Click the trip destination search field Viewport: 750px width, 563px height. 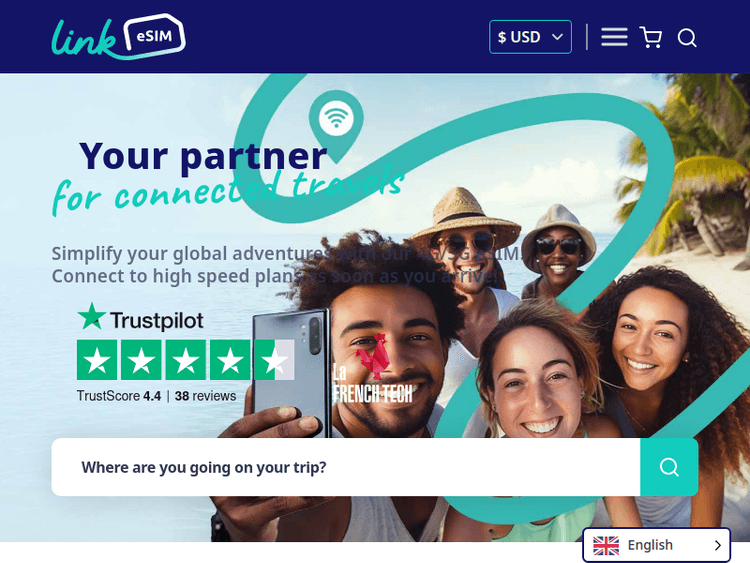(346, 467)
